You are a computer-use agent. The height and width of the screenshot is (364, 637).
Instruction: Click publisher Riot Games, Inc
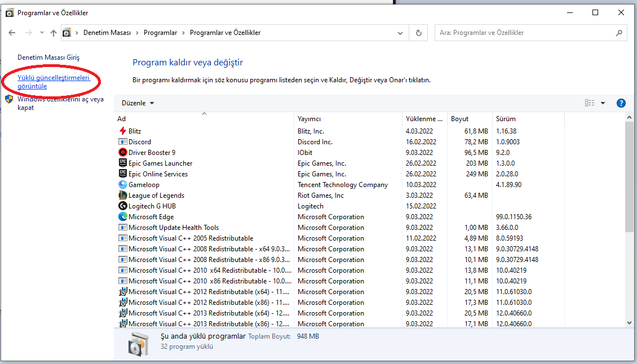click(321, 196)
